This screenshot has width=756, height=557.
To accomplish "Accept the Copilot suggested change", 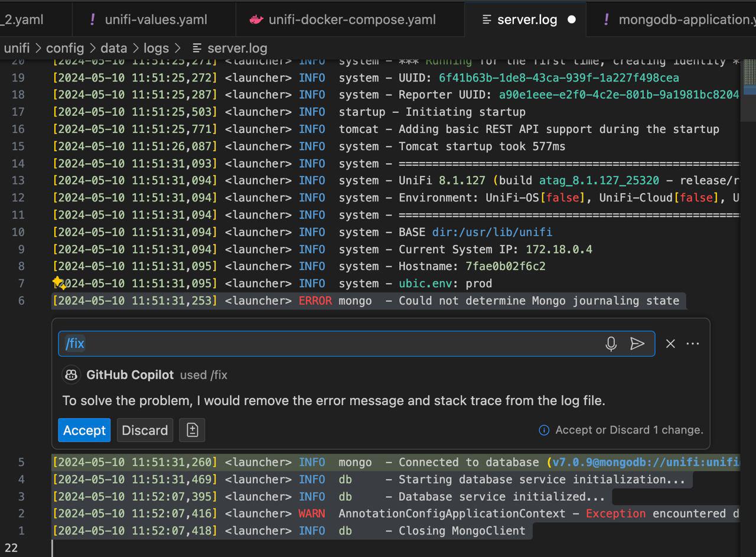I will pyautogui.click(x=84, y=430).
